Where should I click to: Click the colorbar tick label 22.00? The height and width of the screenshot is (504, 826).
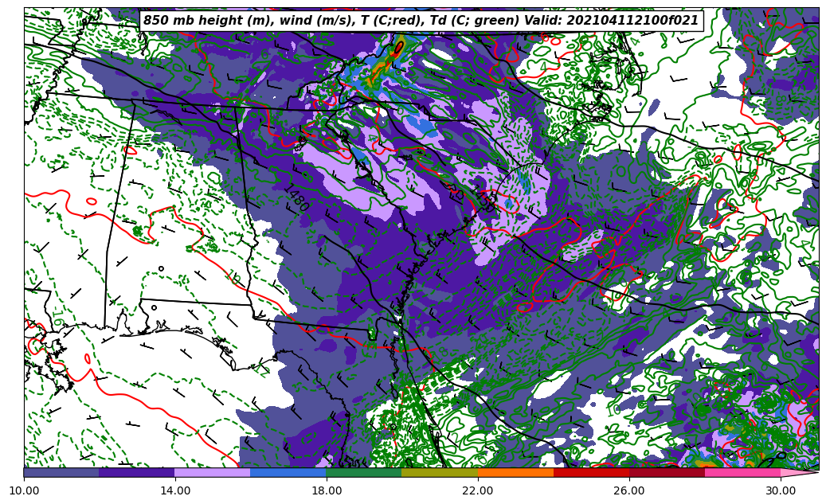[x=478, y=490]
